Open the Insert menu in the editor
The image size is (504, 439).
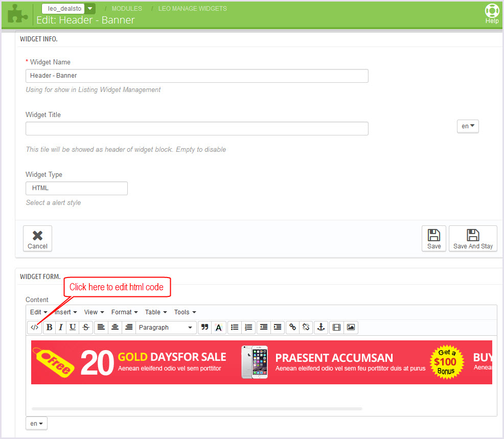pyautogui.click(x=66, y=312)
